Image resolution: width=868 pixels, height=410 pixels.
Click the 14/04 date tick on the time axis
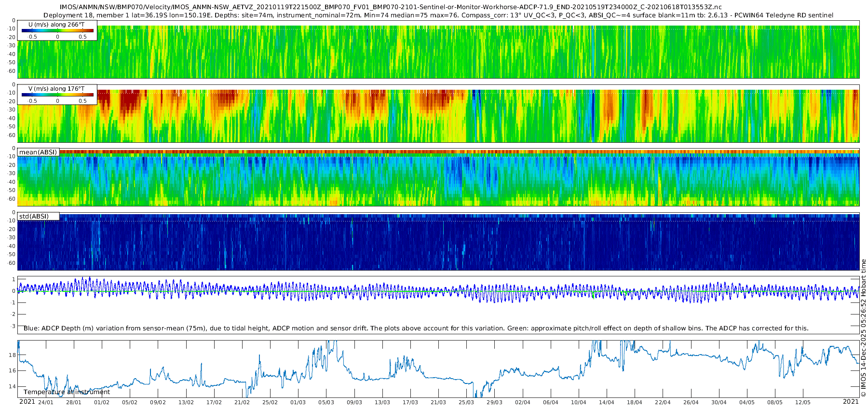[x=607, y=402]
